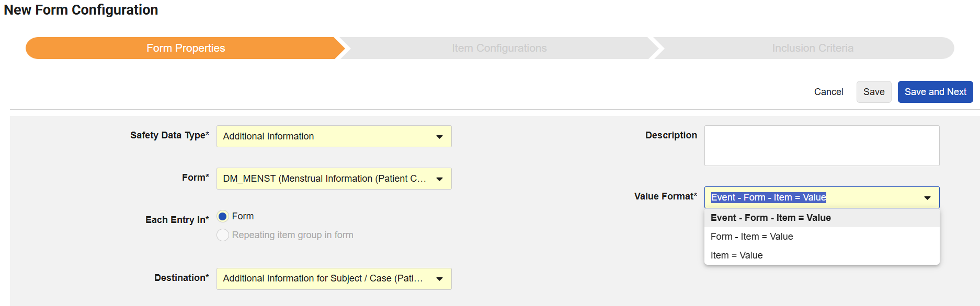Open the Form field dropdown arrow
Viewport: 980px width, 306px height.
point(439,179)
